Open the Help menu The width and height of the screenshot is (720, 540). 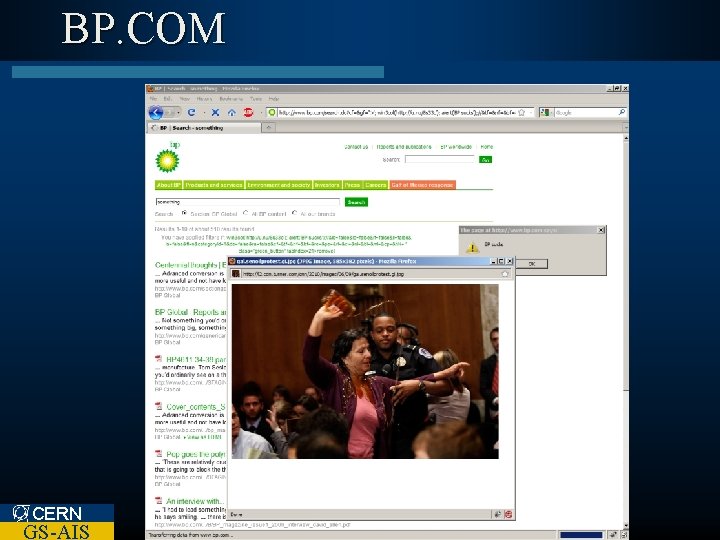tap(274, 99)
